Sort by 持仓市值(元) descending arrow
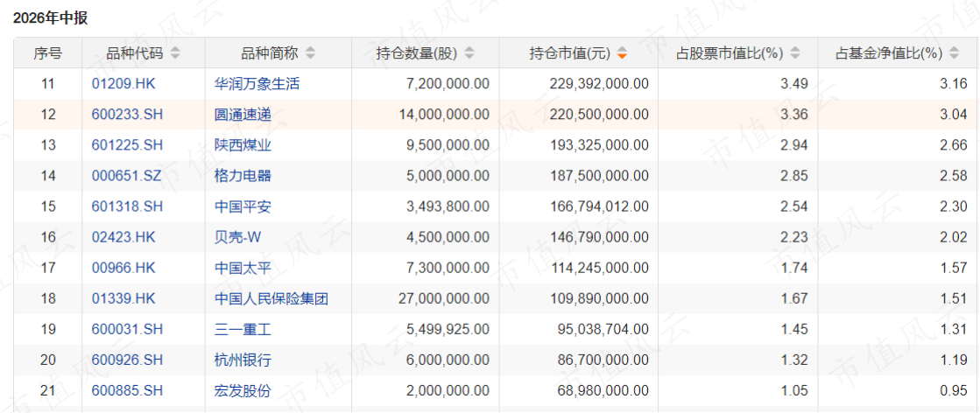The width and height of the screenshot is (980, 413). tap(622, 57)
